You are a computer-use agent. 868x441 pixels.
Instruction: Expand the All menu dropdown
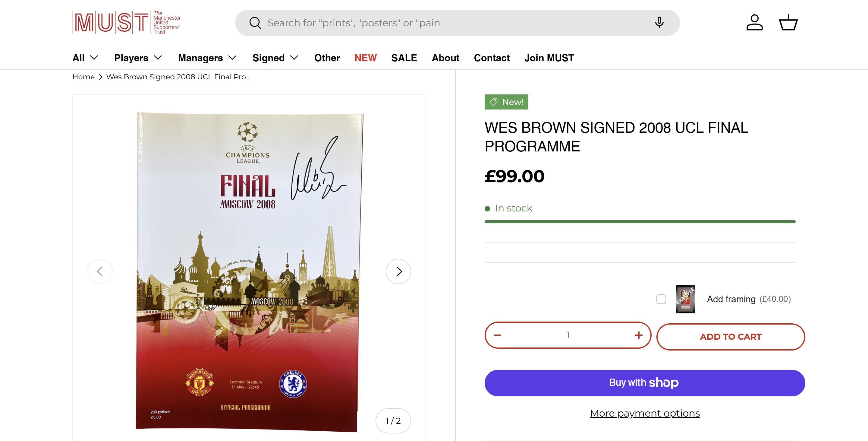coord(85,58)
